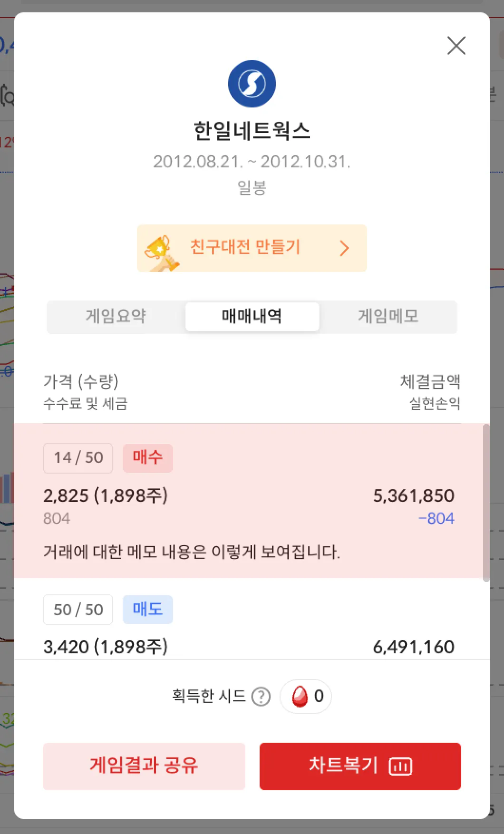Click the 50 / 50 turn badge
The width and height of the screenshot is (504, 834).
[x=78, y=609]
